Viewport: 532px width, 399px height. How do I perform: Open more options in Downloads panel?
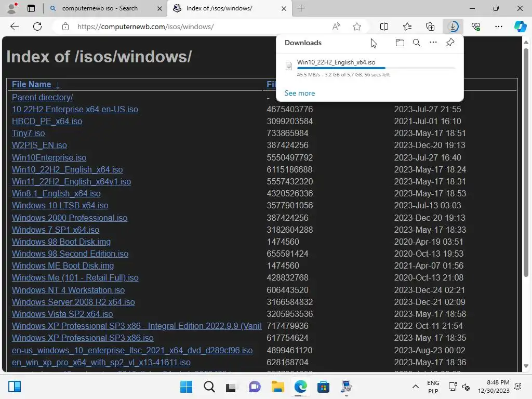[433, 43]
